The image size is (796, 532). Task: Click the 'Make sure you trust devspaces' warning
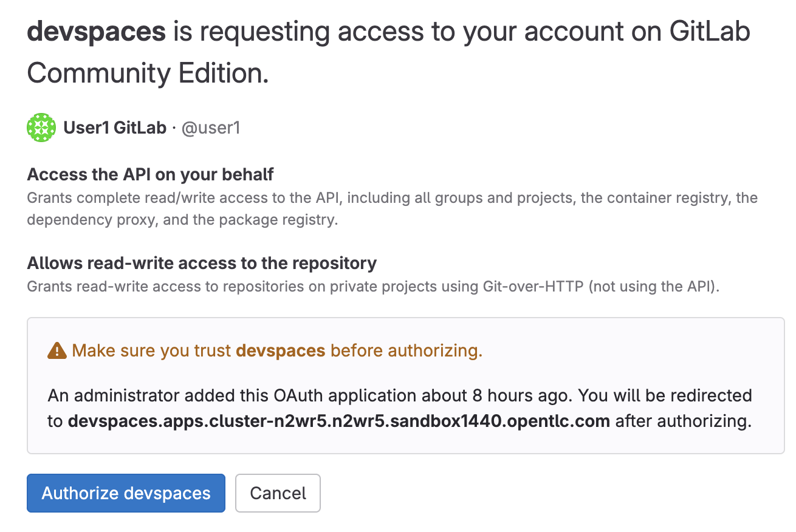click(x=277, y=350)
